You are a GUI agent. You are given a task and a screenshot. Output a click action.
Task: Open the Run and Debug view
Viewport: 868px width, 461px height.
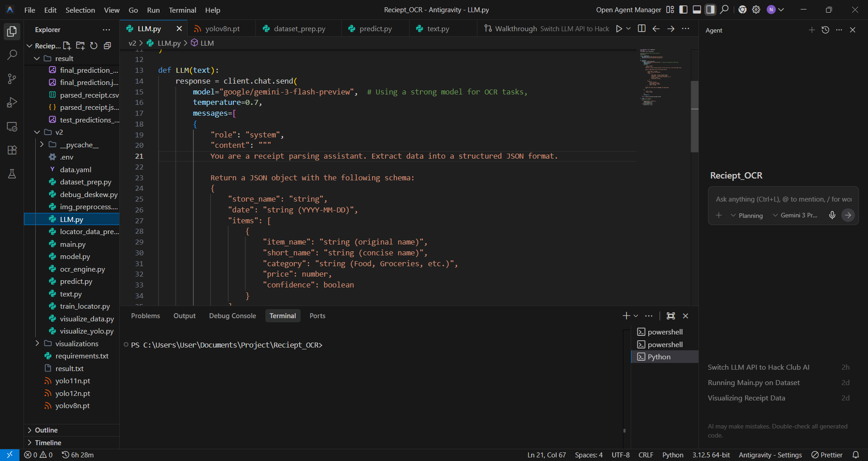tap(12, 103)
